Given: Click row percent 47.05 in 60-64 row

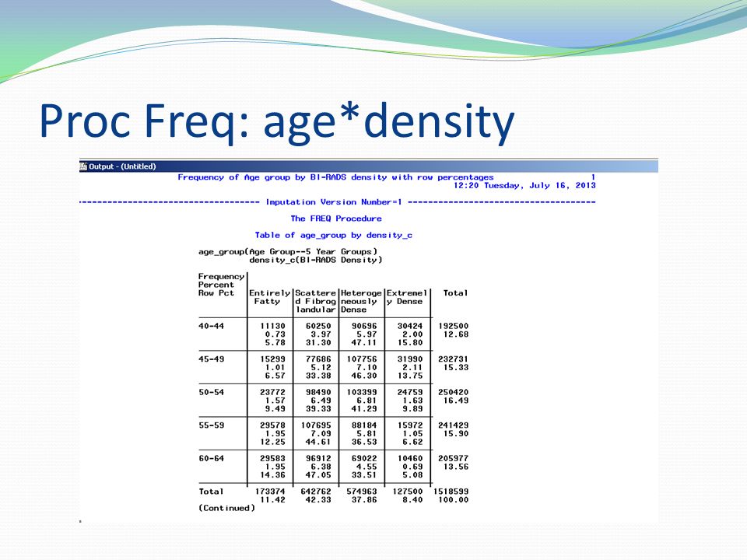Looking at the screenshot, I should pos(318,475).
